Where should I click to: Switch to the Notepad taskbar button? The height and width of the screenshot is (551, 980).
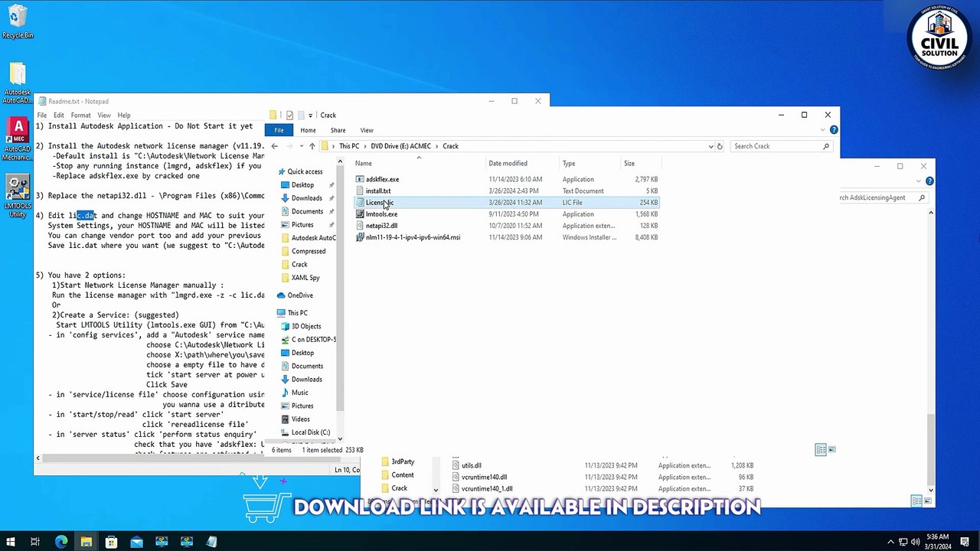coord(212,543)
